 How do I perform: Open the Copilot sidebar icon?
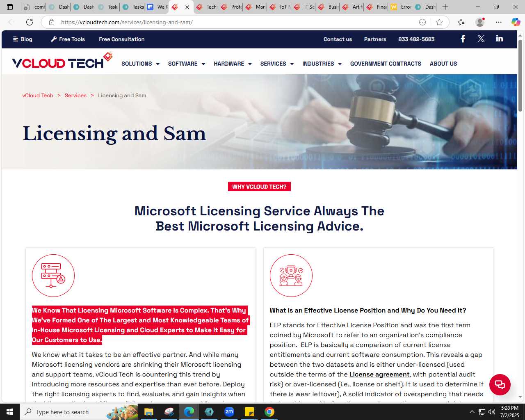click(516, 22)
